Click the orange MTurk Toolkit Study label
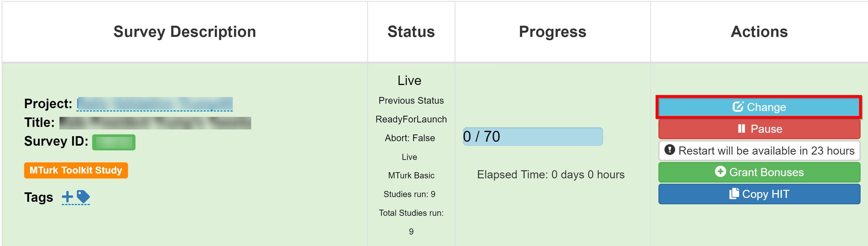 (76, 171)
